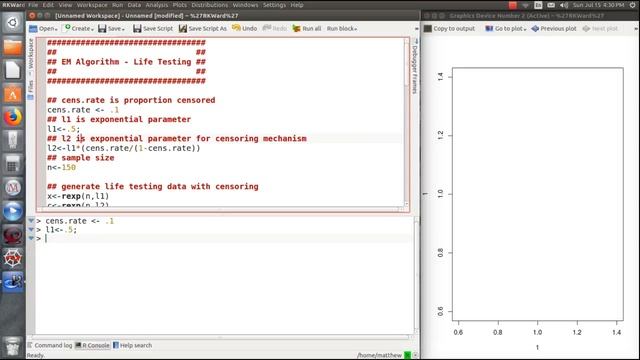The width and height of the screenshot is (640, 360).
Task: Click the R console input prompt line
Action: coord(224,238)
